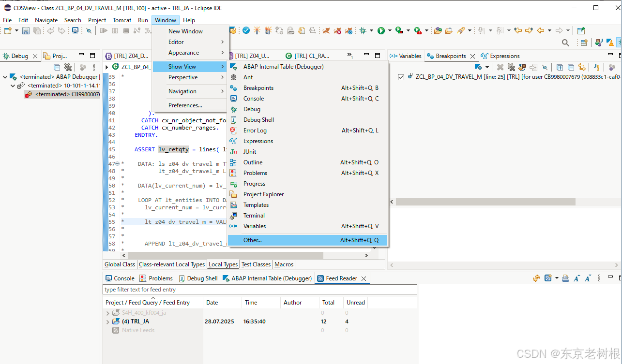Select Error Log view entry
This screenshot has height=364, width=622.
tap(308, 131)
